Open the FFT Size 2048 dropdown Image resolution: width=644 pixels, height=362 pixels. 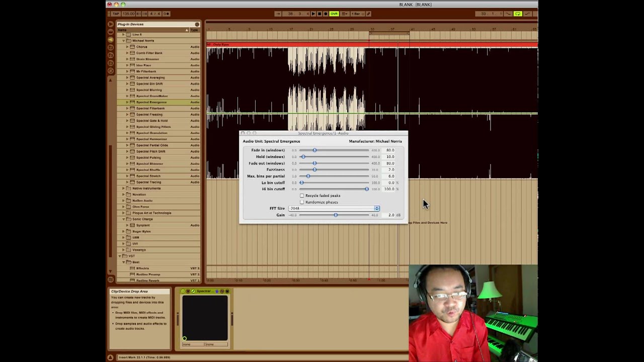coord(334,209)
